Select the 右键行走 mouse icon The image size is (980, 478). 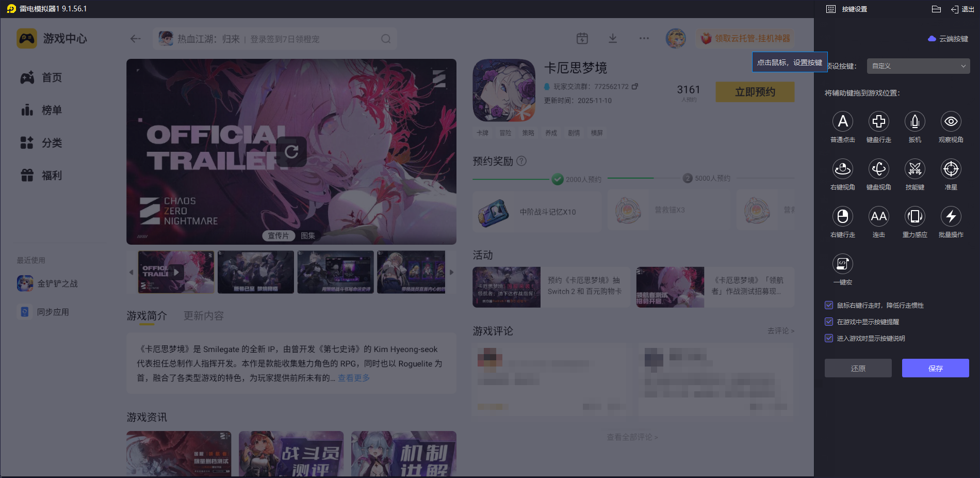click(x=843, y=216)
